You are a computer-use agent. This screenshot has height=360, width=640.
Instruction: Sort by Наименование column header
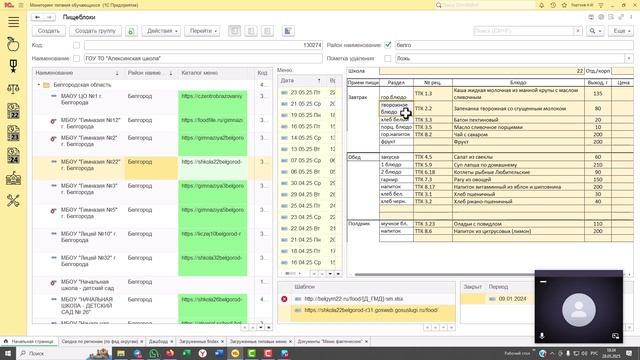pyautogui.click(x=77, y=73)
